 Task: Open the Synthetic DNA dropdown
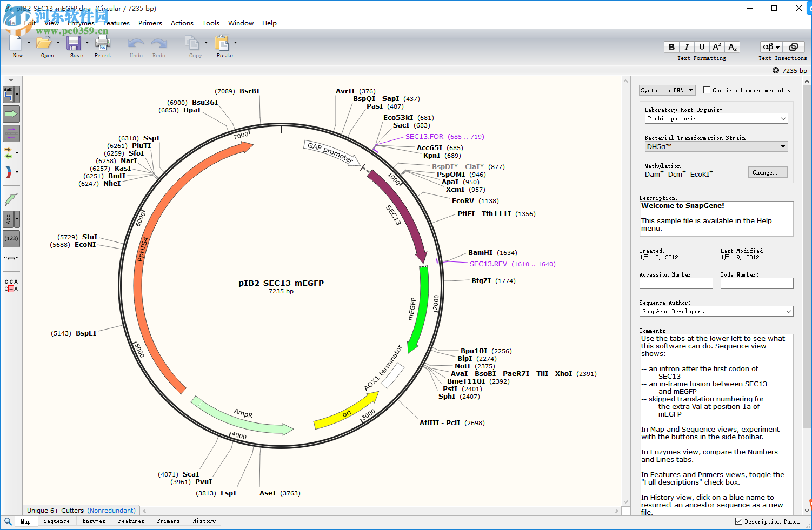coord(667,90)
